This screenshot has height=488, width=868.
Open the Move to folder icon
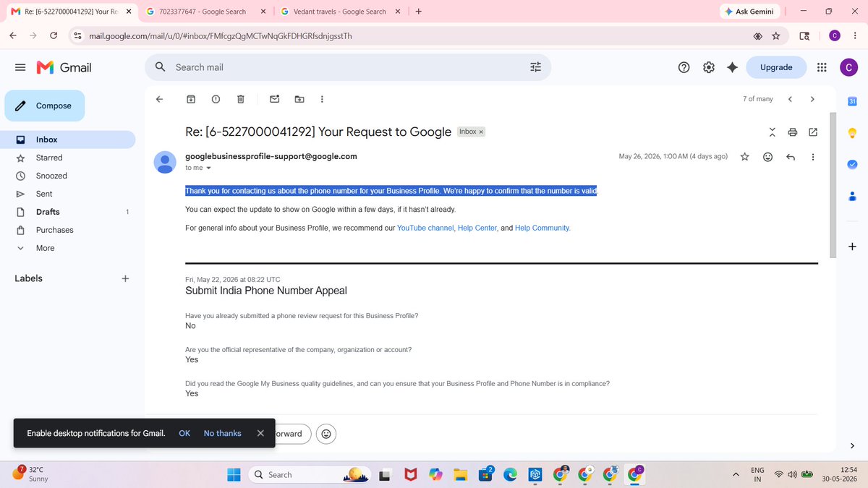coord(299,99)
